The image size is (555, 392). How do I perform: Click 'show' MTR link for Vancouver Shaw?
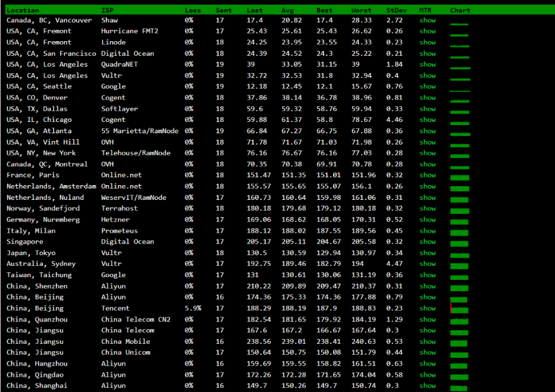[x=427, y=20]
